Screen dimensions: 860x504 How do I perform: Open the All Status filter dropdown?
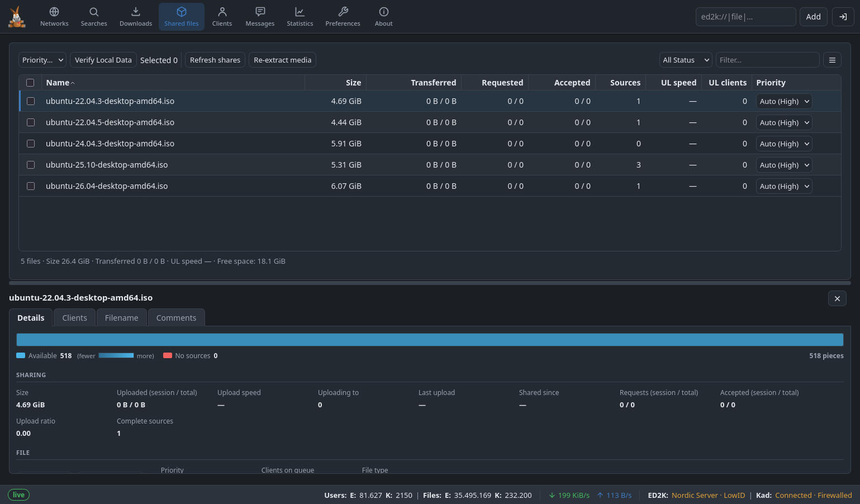point(686,60)
